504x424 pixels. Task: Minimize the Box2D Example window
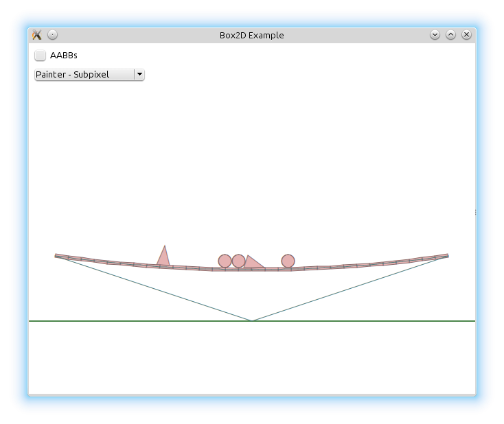435,35
